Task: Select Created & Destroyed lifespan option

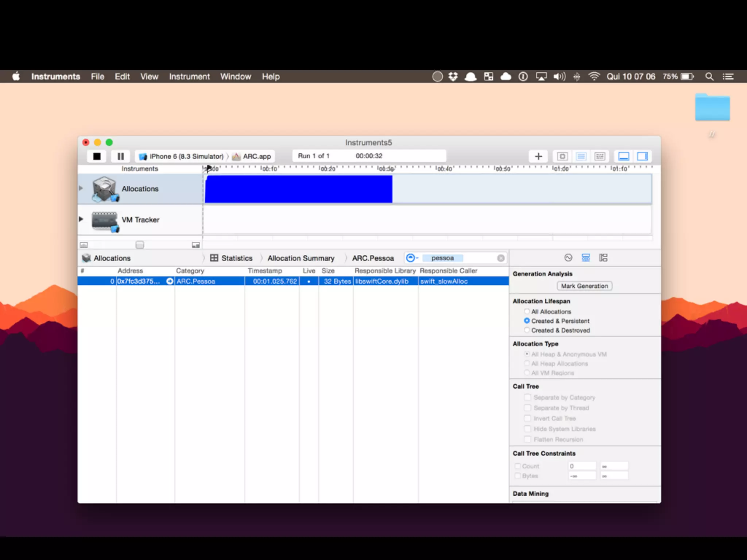Action: point(527,330)
